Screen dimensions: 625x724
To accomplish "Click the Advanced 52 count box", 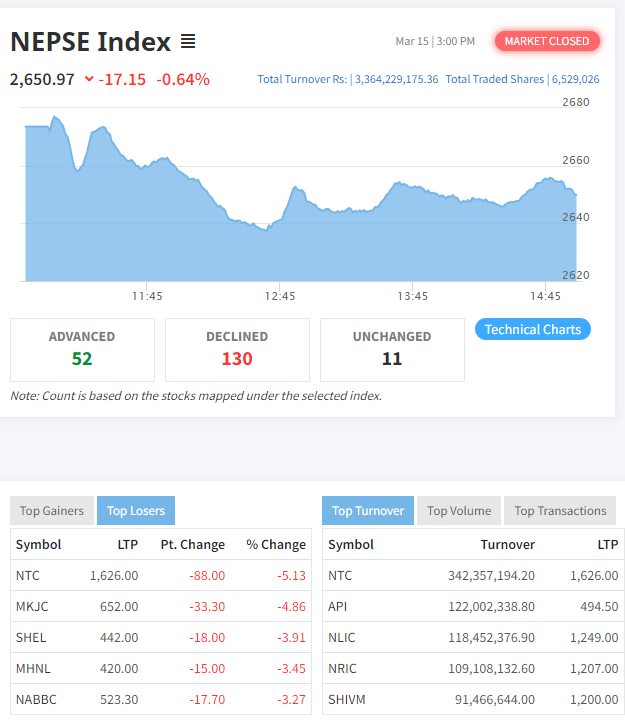I will point(82,349).
